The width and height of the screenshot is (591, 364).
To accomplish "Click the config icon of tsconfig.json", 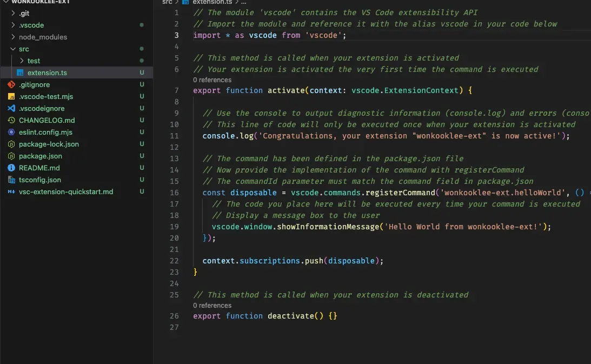I will pos(11,180).
